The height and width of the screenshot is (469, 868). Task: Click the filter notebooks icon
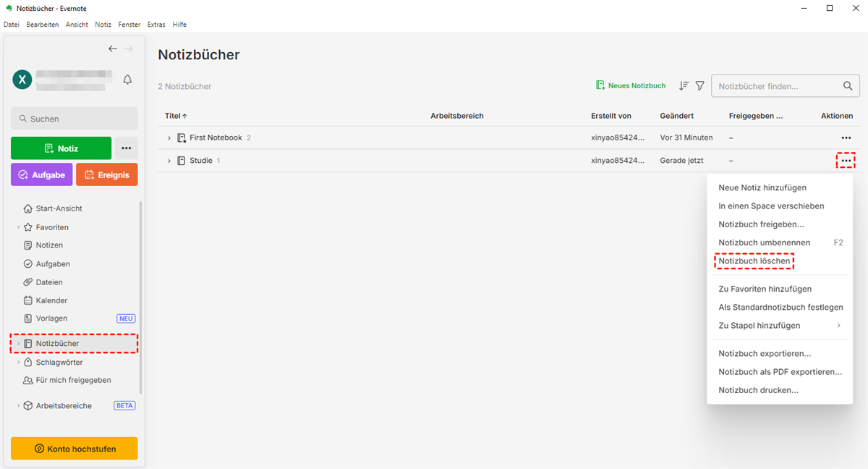click(x=699, y=85)
